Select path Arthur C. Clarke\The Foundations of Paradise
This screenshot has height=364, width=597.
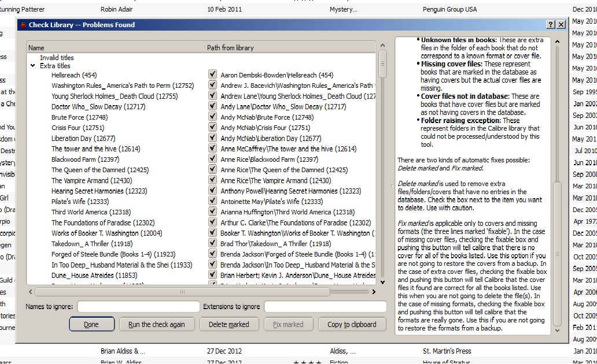pos(296,223)
